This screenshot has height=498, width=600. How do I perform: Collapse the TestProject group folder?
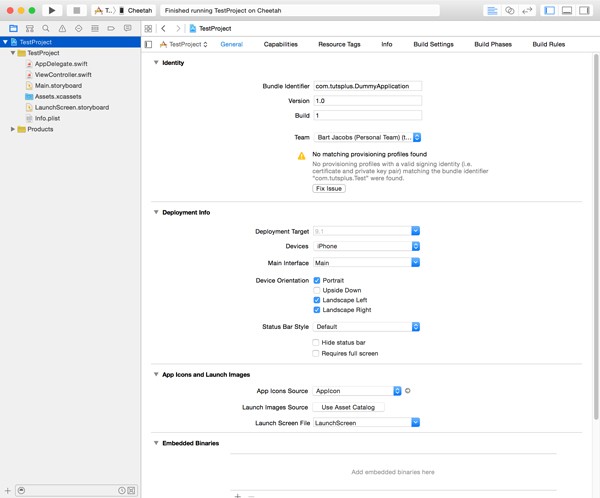click(x=13, y=53)
